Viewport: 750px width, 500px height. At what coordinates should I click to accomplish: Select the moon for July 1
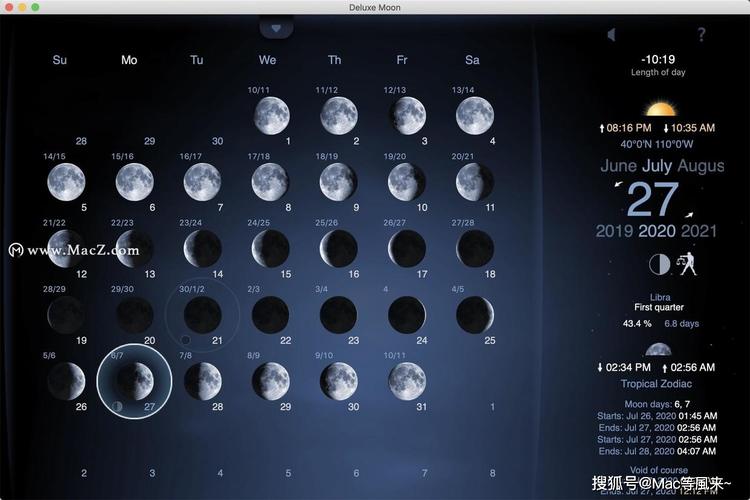pos(271,115)
